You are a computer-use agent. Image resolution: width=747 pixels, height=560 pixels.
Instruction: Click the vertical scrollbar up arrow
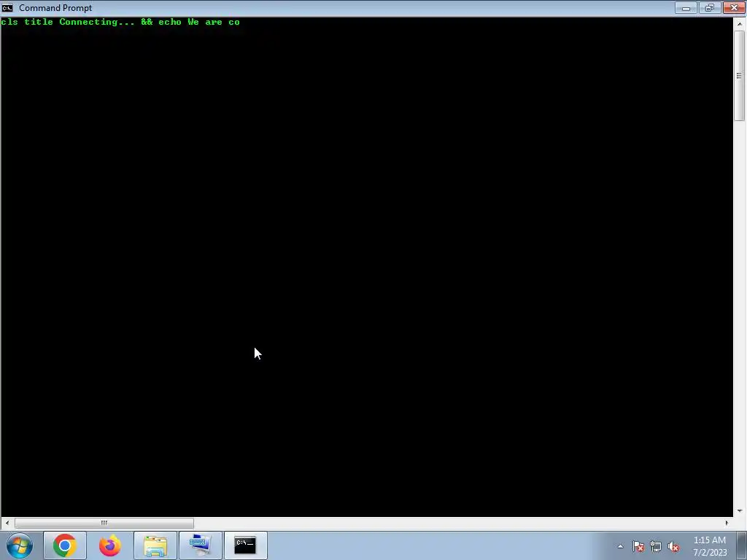(x=740, y=23)
